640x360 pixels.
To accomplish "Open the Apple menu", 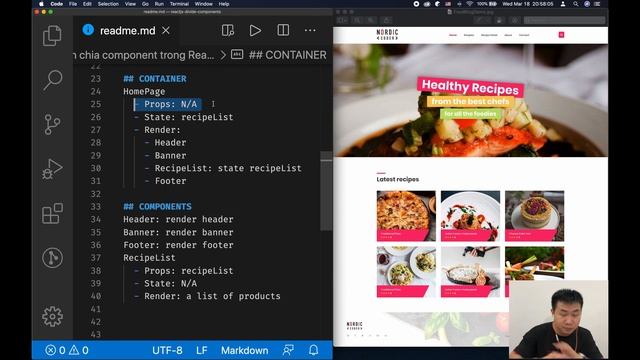I will tap(41, 4).
